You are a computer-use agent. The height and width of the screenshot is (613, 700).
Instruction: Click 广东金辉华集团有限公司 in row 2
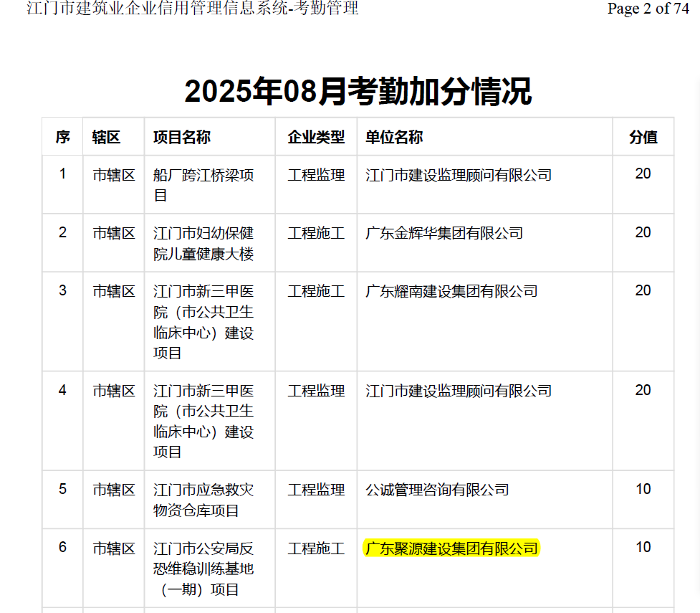coord(444,233)
